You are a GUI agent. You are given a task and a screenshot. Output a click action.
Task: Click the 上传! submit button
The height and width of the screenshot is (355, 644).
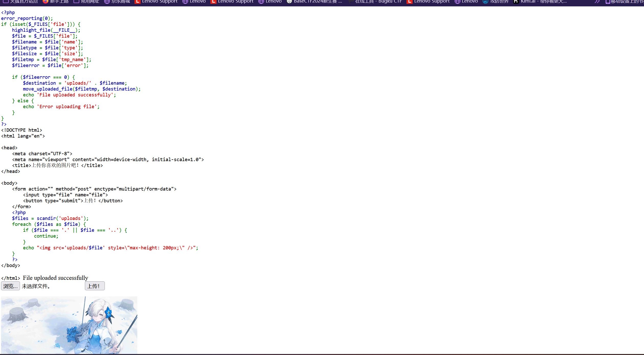click(x=95, y=286)
